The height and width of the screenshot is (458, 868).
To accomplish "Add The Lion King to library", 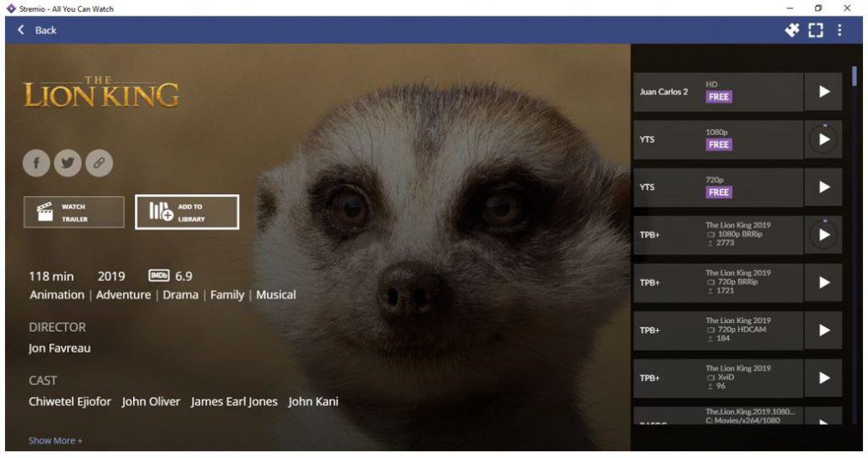I will (187, 212).
